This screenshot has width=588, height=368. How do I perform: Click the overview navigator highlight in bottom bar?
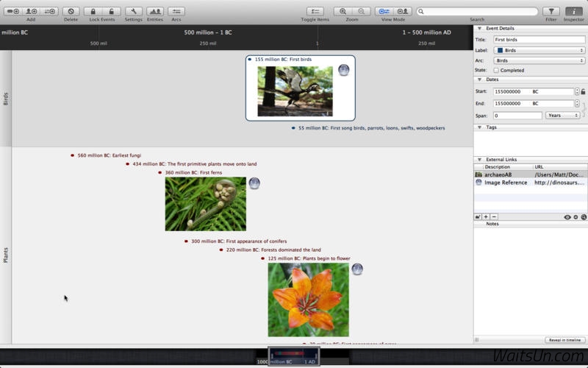click(x=294, y=356)
